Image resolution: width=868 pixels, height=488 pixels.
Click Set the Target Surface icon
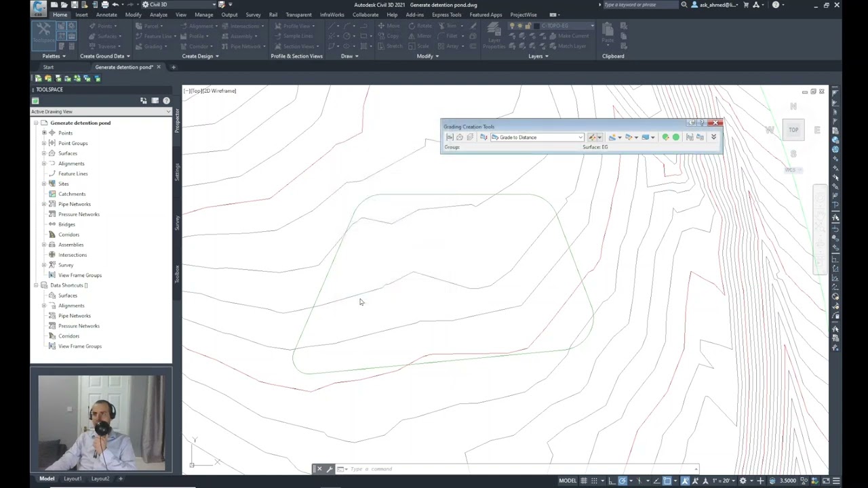(x=460, y=138)
